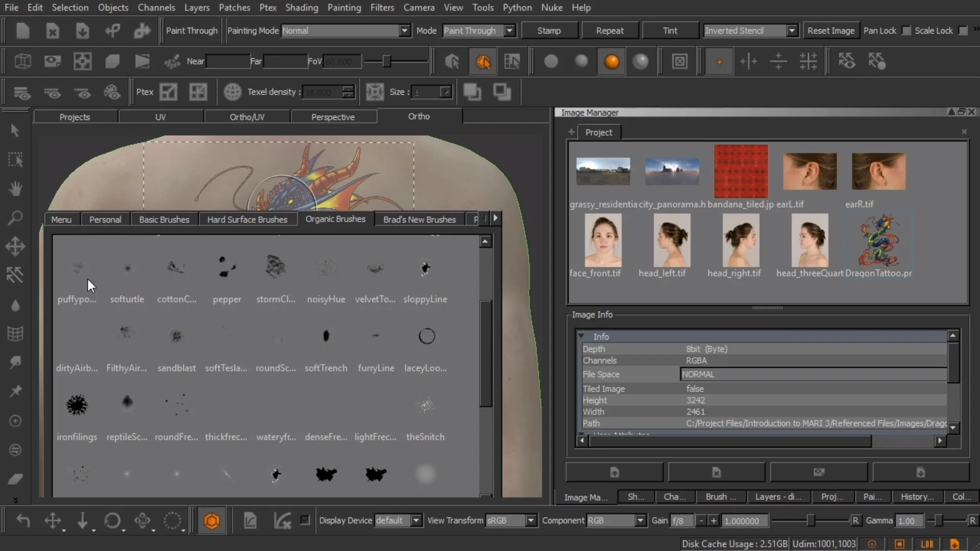Expand Painting Mode dropdown
This screenshot has height=551, width=980.
(x=404, y=30)
